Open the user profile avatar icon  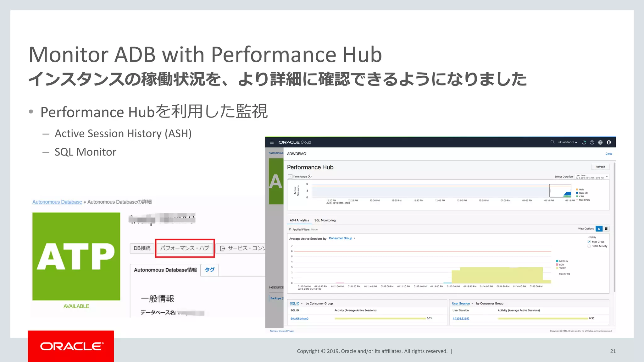click(609, 142)
